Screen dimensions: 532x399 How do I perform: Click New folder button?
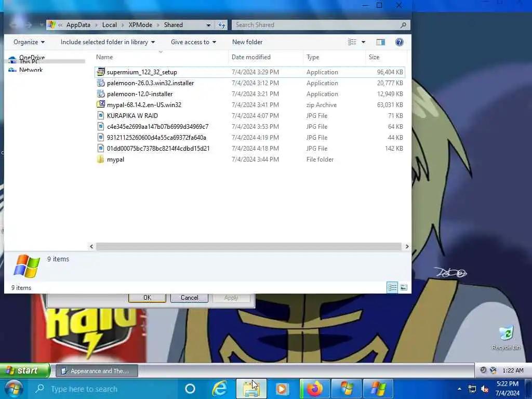247,42
